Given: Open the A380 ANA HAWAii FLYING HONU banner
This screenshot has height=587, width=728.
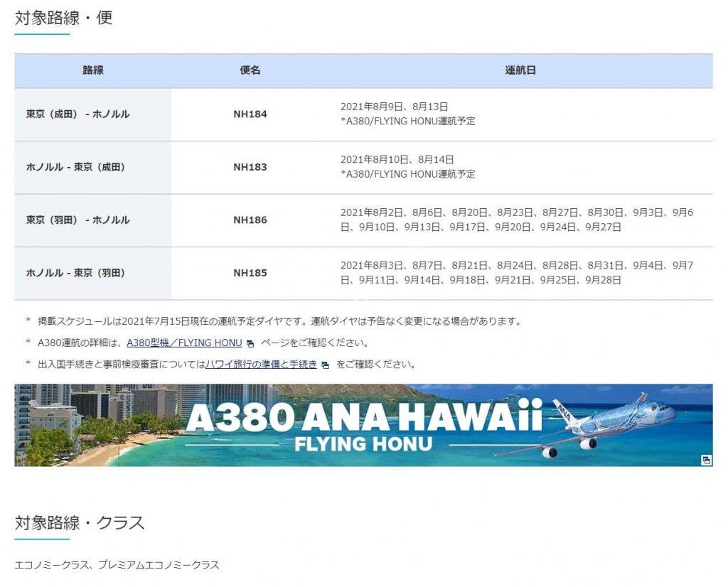Looking at the screenshot, I should tap(363, 425).
